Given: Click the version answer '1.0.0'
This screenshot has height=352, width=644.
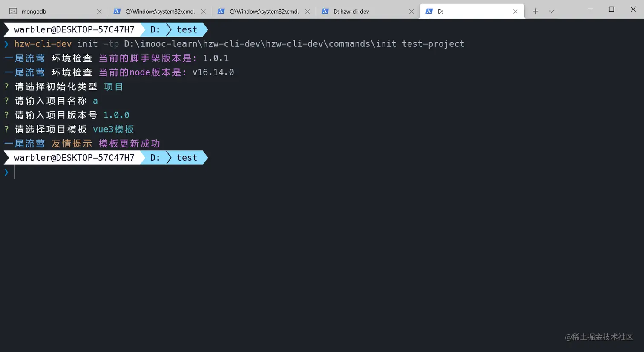Looking at the screenshot, I should [x=116, y=115].
